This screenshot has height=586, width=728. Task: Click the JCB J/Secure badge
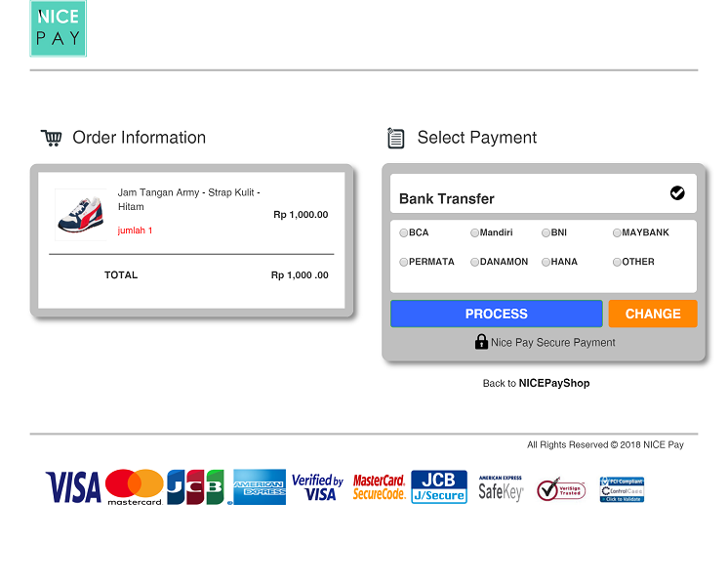coord(439,486)
